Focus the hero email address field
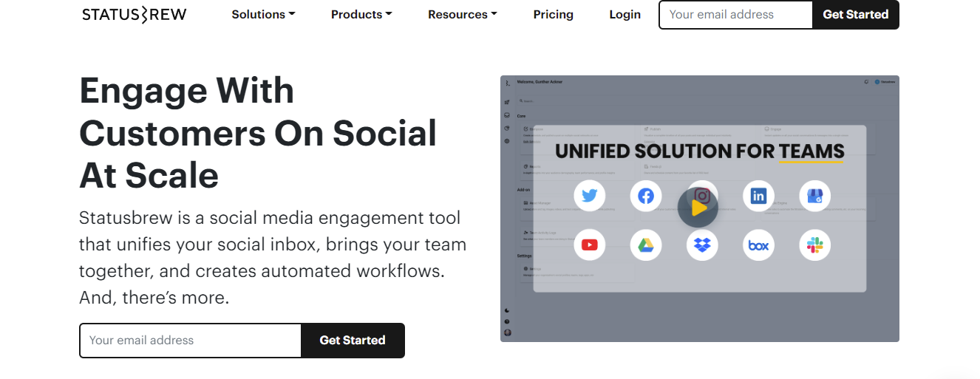The image size is (980, 379). (x=191, y=341)
